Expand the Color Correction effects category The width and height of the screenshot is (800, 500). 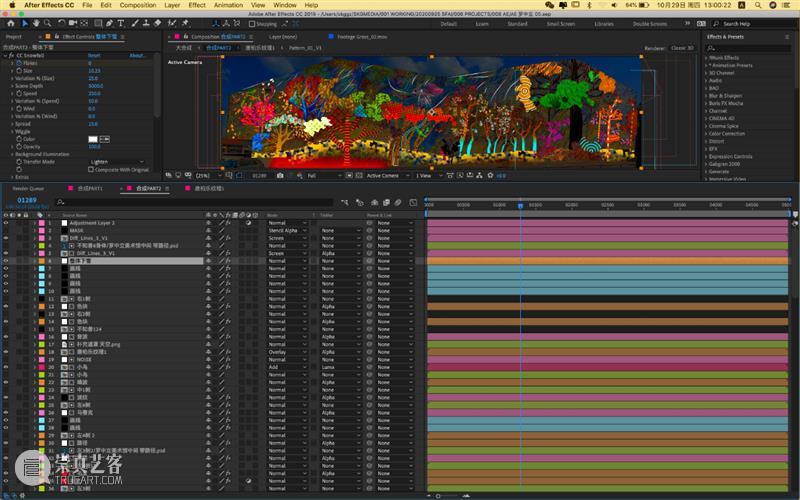point(707,134)
